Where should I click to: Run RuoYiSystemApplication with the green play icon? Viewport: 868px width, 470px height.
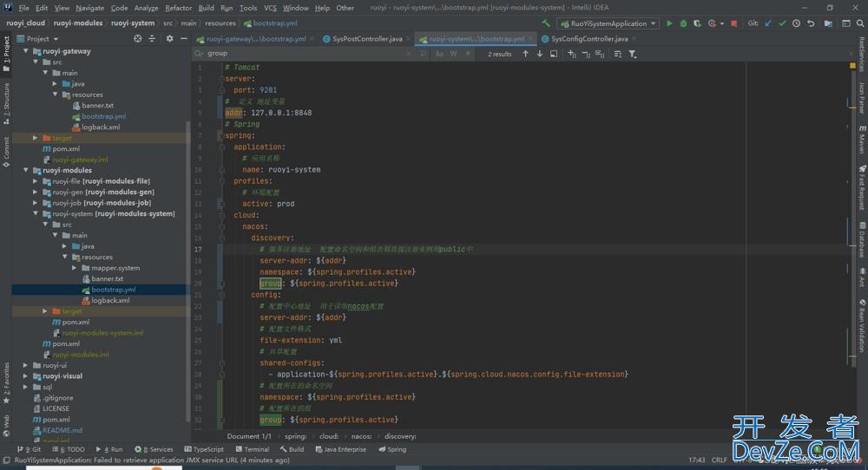coord(669,23)
